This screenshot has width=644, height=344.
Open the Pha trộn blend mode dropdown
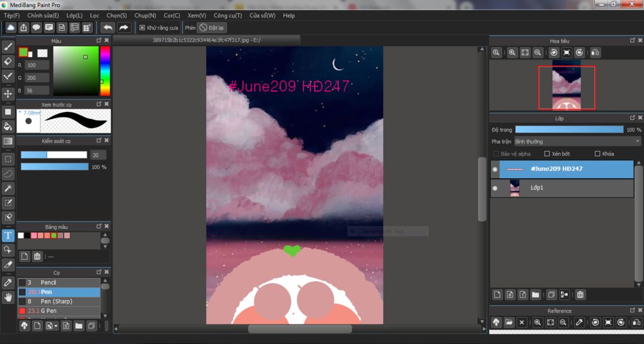[x=577, y=141]
